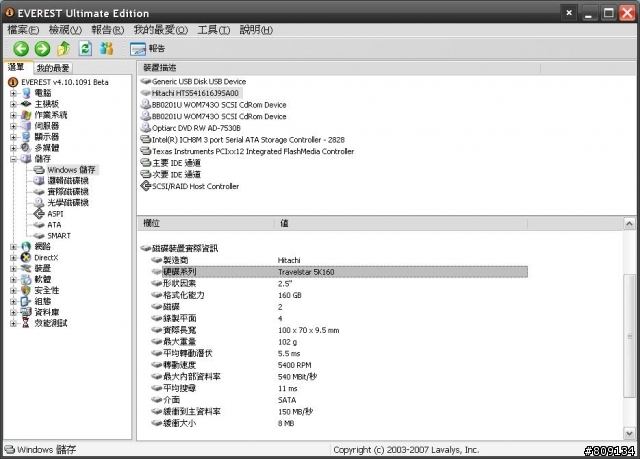Select the 邏輯磁碟機 tree item
Viewport: 640px width, 459px height.
point(68,181)
